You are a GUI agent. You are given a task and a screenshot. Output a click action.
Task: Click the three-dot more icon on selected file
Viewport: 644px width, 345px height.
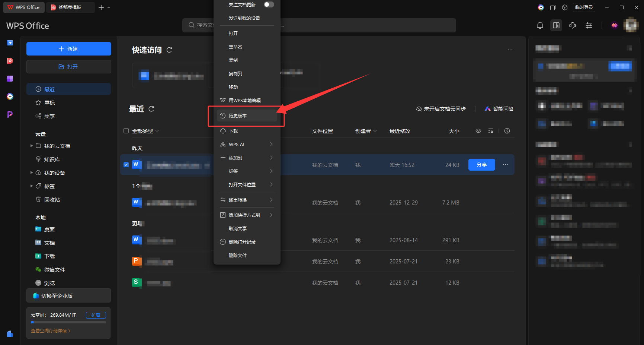click(505, 165)
